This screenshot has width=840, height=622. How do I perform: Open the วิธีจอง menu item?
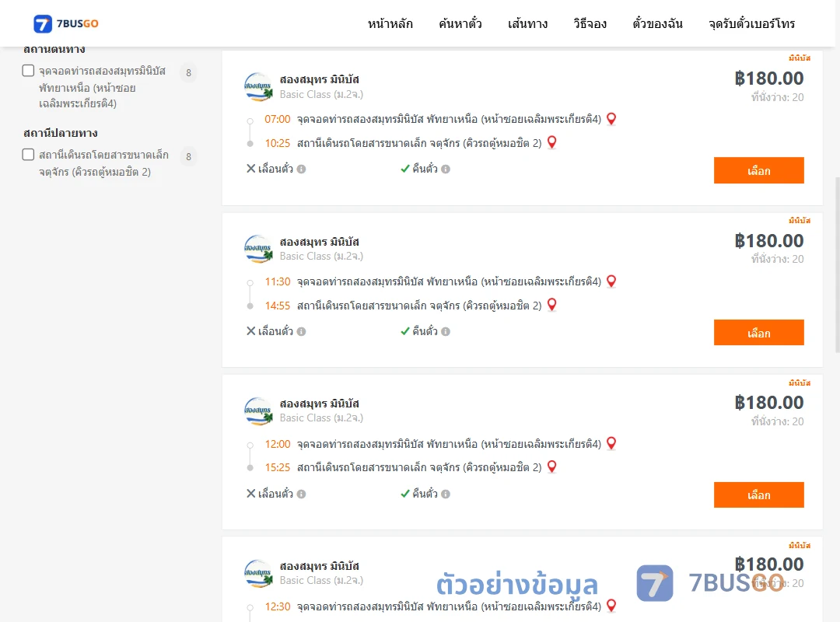click(590, 23)
